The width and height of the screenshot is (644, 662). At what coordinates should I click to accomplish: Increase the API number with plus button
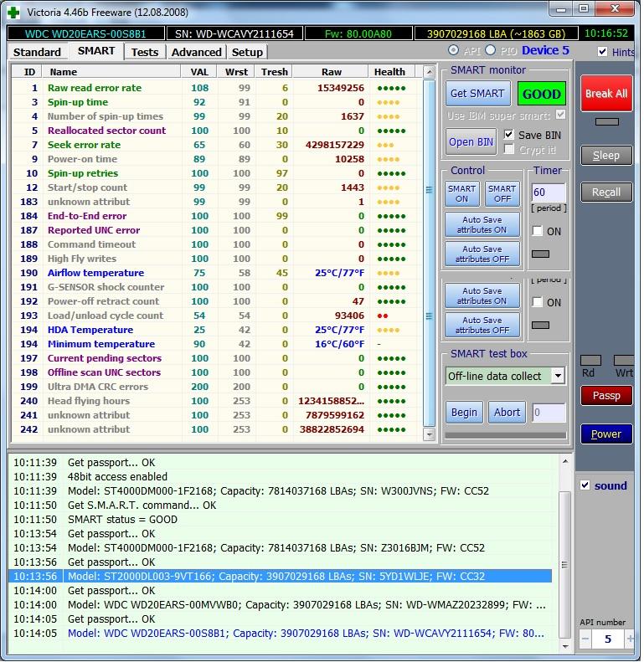[x=630, y=639]
